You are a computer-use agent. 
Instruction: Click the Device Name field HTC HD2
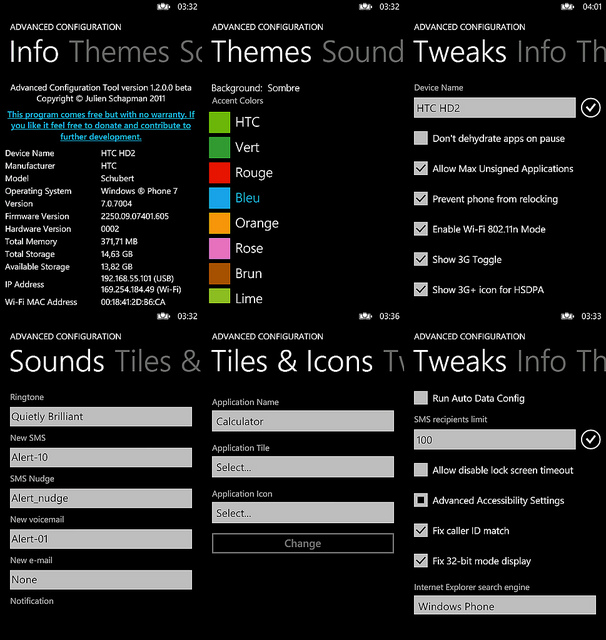[494, 108]
